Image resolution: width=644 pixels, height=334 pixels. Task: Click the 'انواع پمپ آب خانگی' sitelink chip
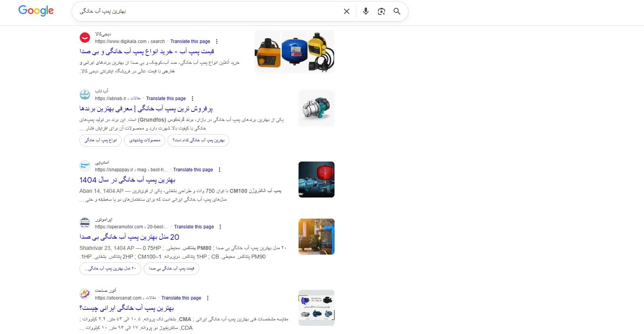click(x=101, y=140)
